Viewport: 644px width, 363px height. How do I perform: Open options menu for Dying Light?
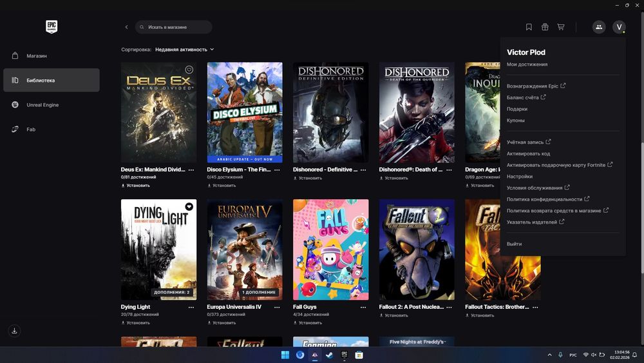(x=191, y=307)
